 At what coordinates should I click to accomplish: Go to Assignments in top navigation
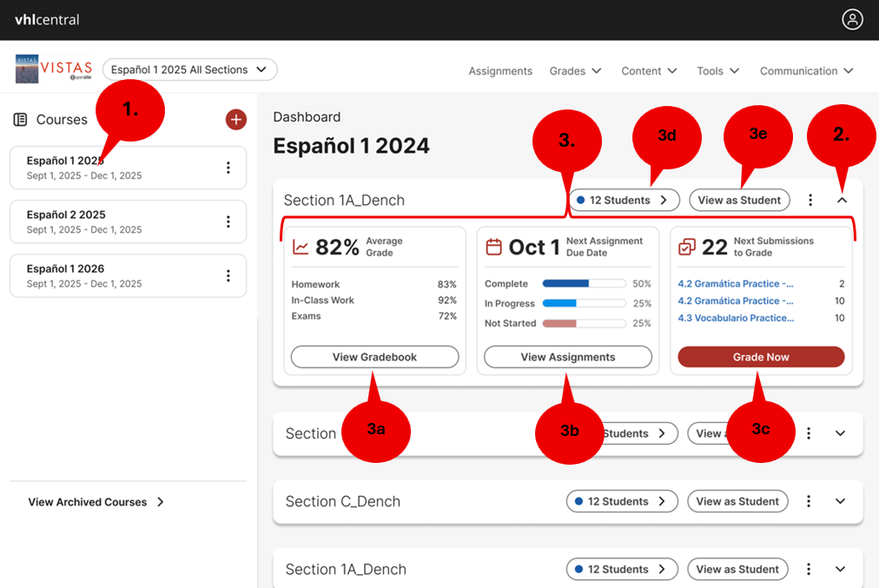point(500,71)
